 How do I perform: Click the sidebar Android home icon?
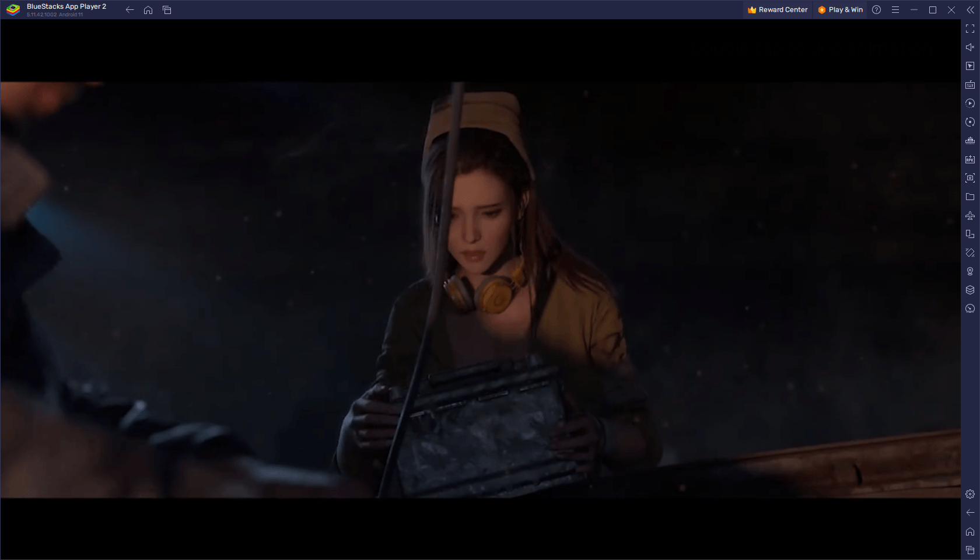click(970, 531)
